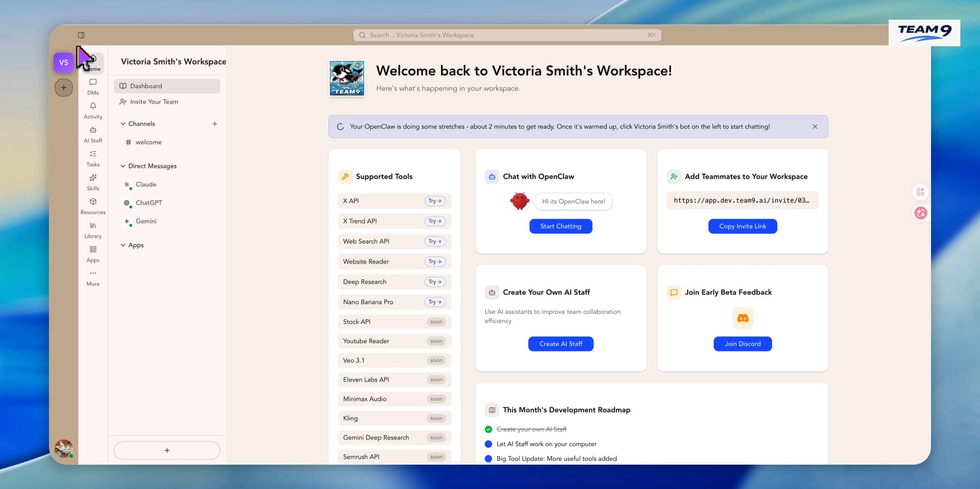Click the Veo 3.1 row
This screenshot has height=489, width=980.
[x=395, y=360]
